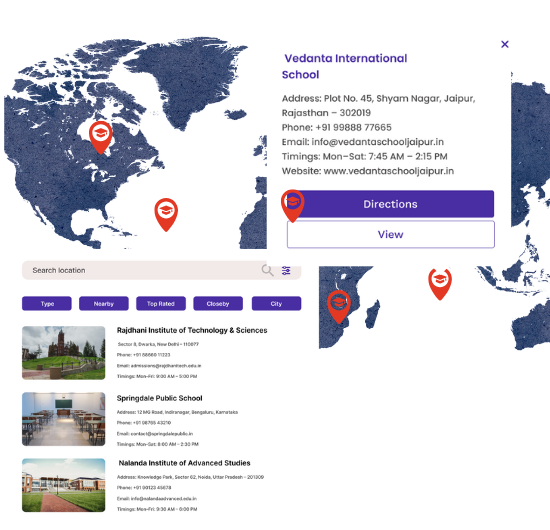
Task: Select the Type filter chip
Action: 47,303
